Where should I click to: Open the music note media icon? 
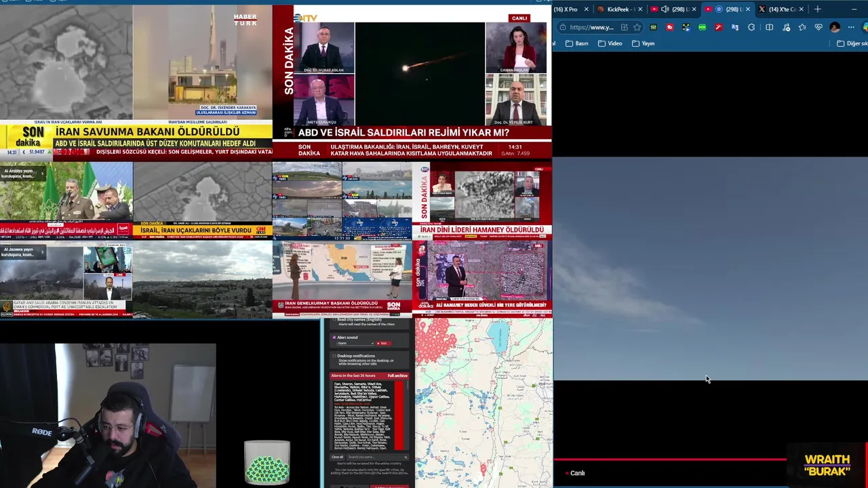click(x=786, y=27)
